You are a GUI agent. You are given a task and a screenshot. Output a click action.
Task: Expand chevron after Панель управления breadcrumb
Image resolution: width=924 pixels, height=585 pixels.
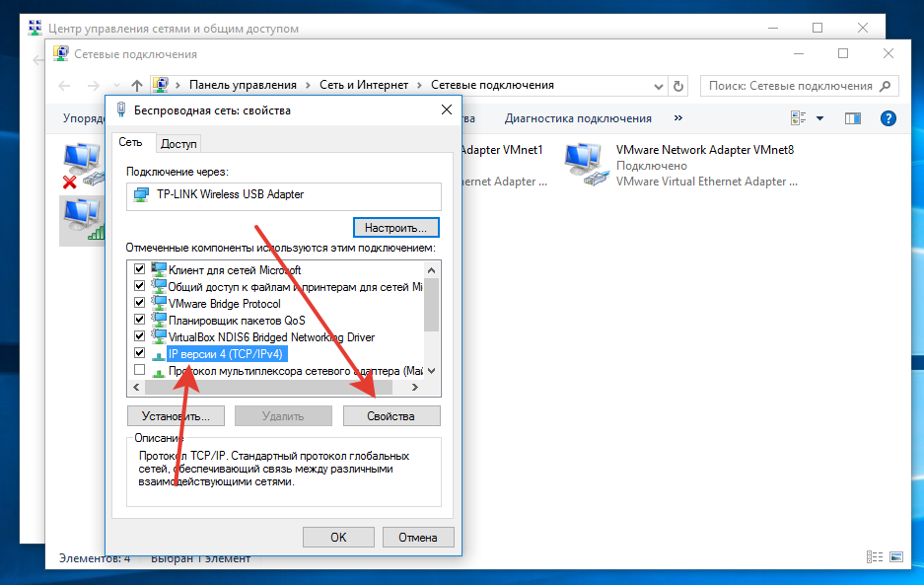309,86
